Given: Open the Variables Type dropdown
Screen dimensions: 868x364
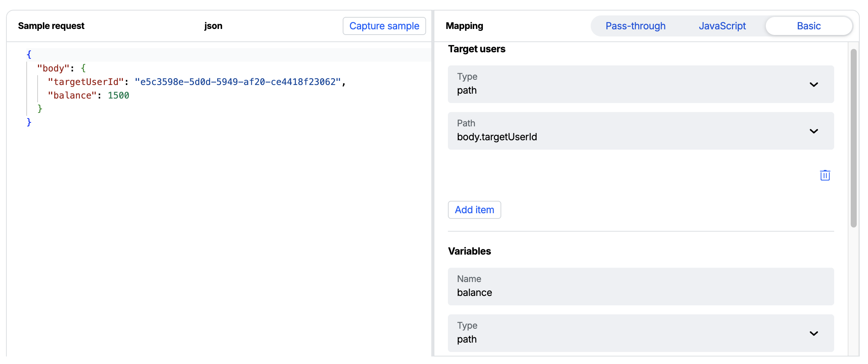Looking at the screenshot, I should [641, 333].
